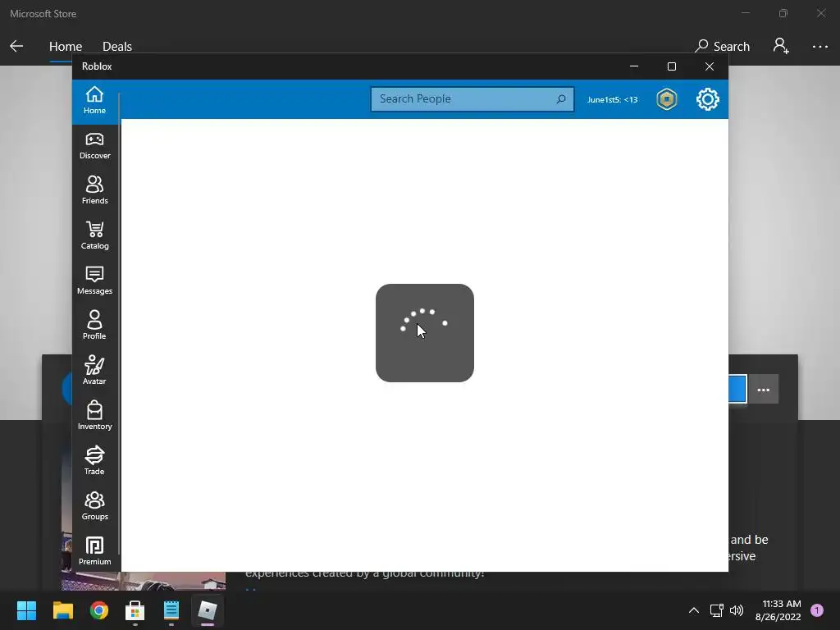
Task: Switch to Microsoft Store Deals tab
Action: click(x=117, y=47)
